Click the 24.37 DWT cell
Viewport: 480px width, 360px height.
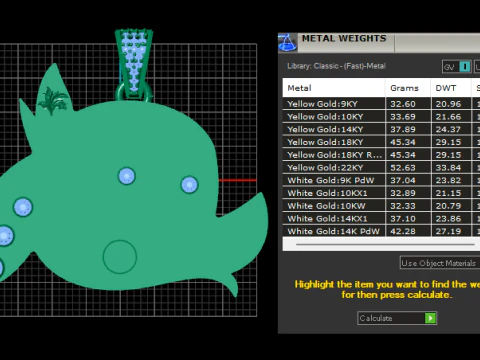[x=451, y=129]
